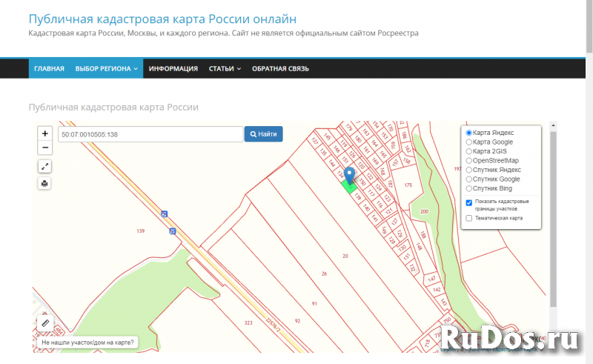Zoom out the map with minus button

[x=45, y=148]
